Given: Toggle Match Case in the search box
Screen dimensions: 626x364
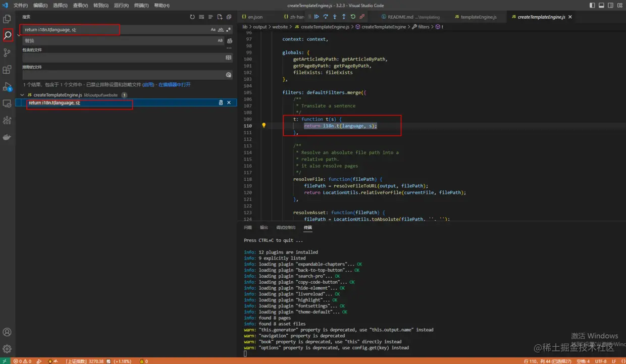Looking at the screenshot, I should point(213,30).
